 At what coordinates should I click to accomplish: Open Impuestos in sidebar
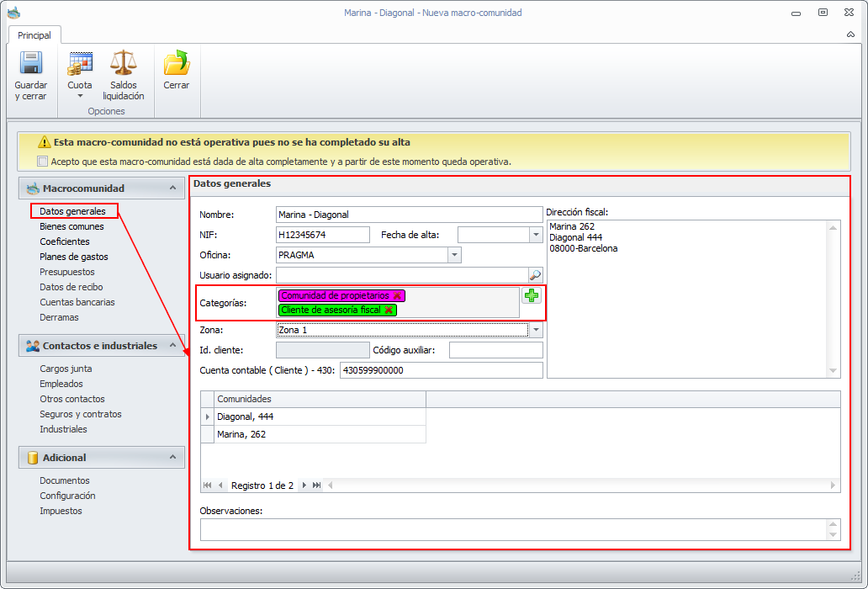pyautogui.click(x=61, y=511)
